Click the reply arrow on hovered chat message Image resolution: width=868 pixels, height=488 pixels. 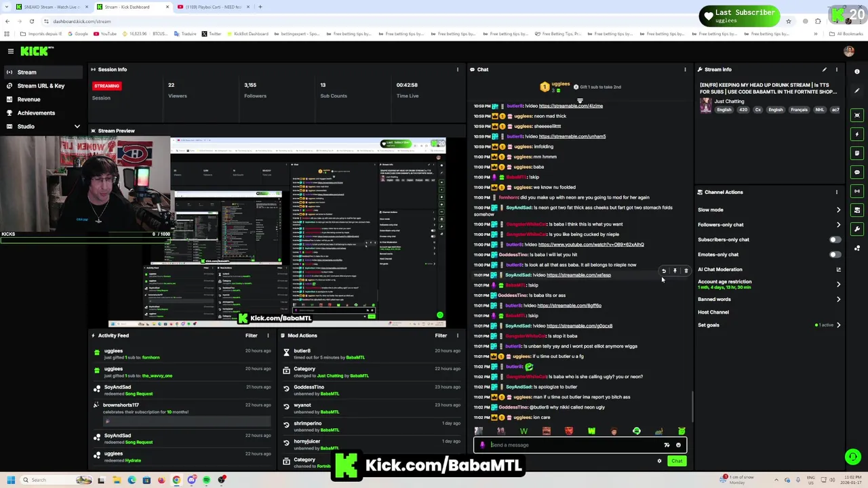click(664, 271)
